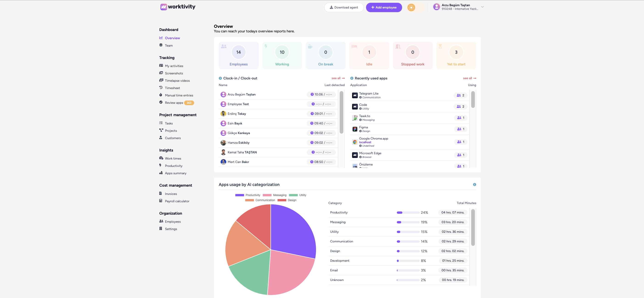Click the Figma app icon

(355, 129)
